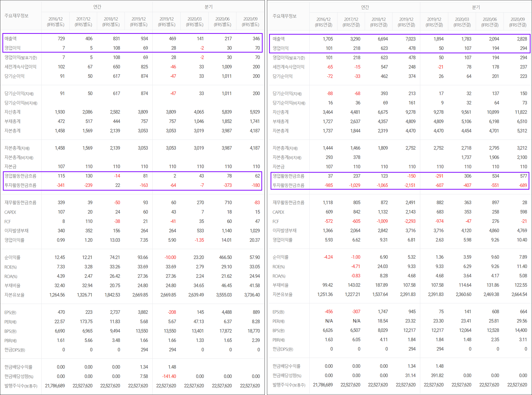Click 투자활동현금흐름 row label in right table
The image size is (532, 395).
(288, 185)
